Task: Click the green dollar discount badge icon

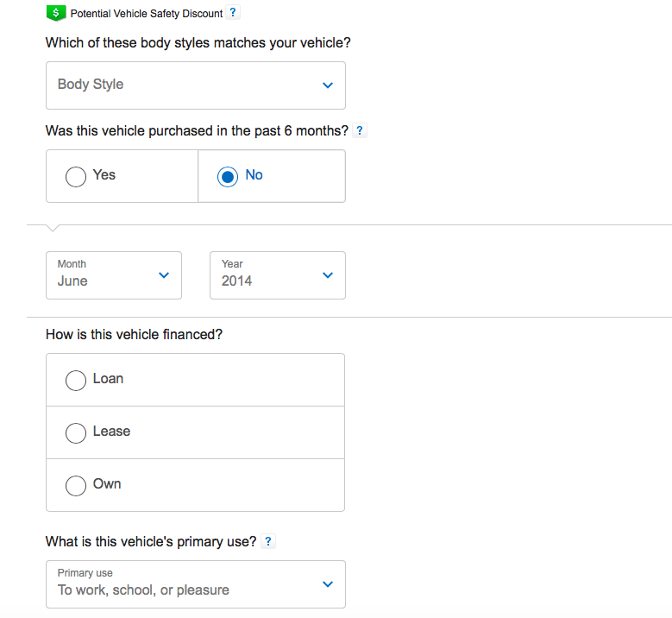Action: click(x=56, y=13)
